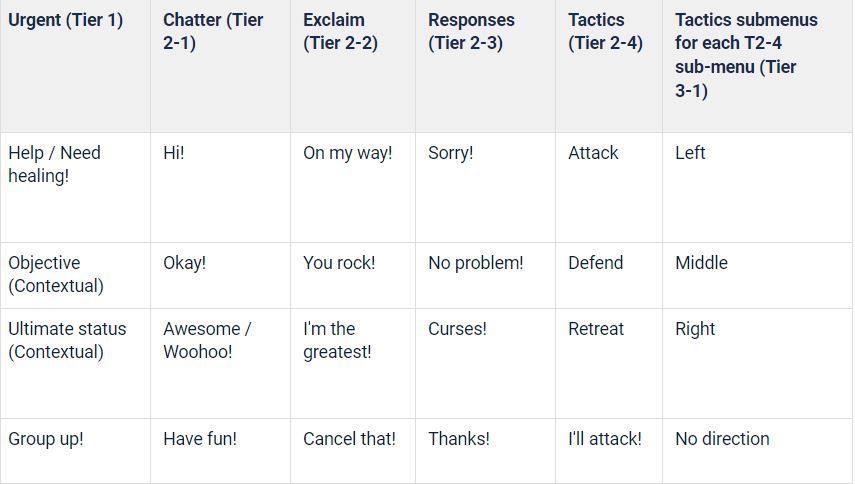This screenshot has width=855, height=484.
Task: Click the "Tactics (Tier 2-4)" header cell
Action: (x=605, y=32)
